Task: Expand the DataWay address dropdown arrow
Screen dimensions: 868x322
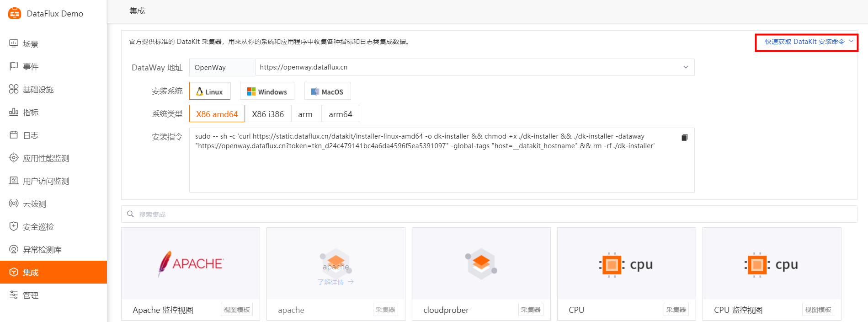Action: tap(686, 67)
